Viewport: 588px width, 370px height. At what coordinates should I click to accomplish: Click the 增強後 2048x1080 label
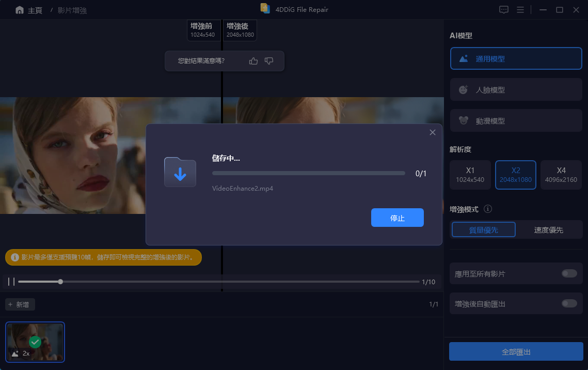click(240, 30)
